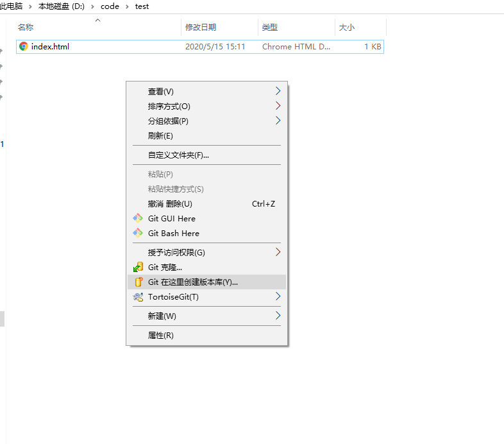Viewport: 504px width, 444px height.
Task: Expand the arrow beside TortoiseGit(T)
Action: tap(278, 296)
